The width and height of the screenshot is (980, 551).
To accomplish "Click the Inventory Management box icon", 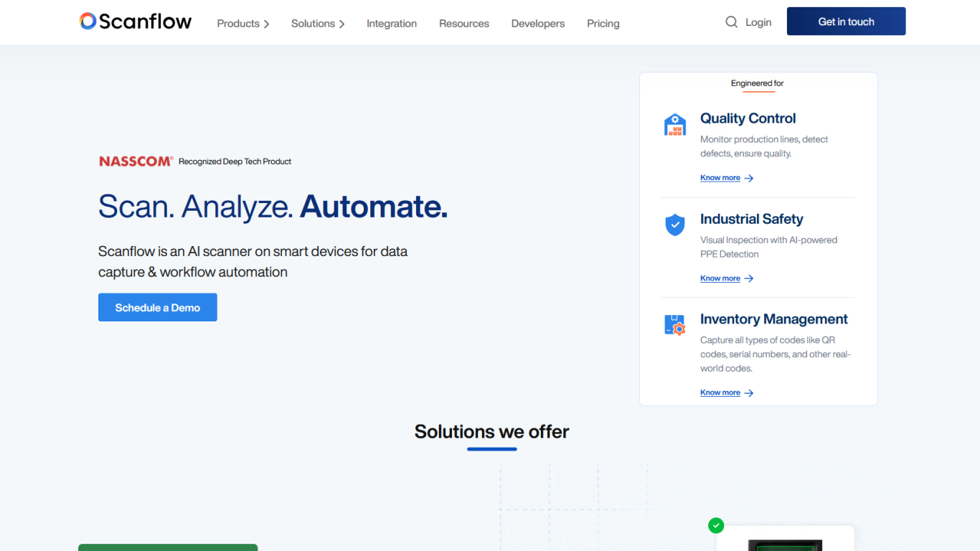I will (674, 325).
